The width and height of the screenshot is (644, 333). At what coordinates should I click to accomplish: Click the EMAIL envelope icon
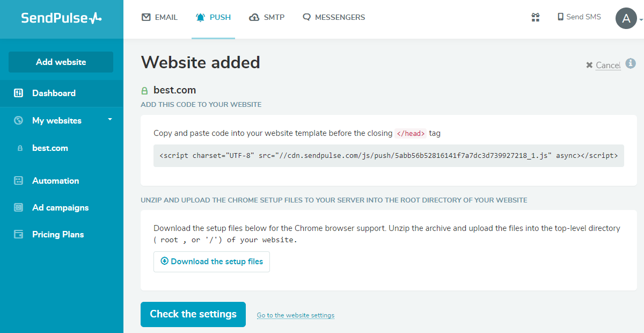pyautogui.click(x=146, y=17)
